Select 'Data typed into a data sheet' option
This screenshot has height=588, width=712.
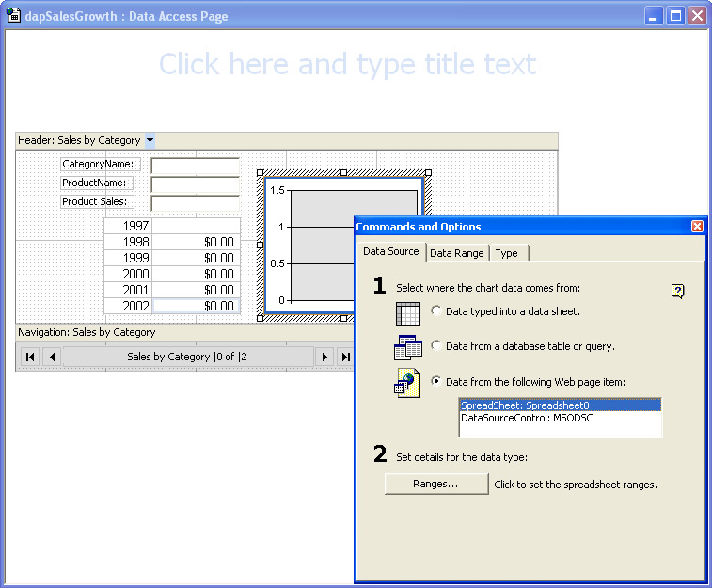(x=436, y=310)
